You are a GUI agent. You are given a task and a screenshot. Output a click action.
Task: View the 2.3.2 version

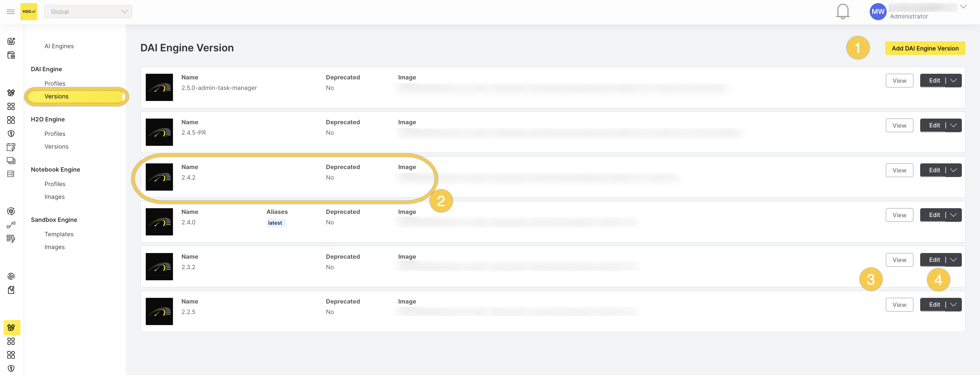[x=899, y=260]
